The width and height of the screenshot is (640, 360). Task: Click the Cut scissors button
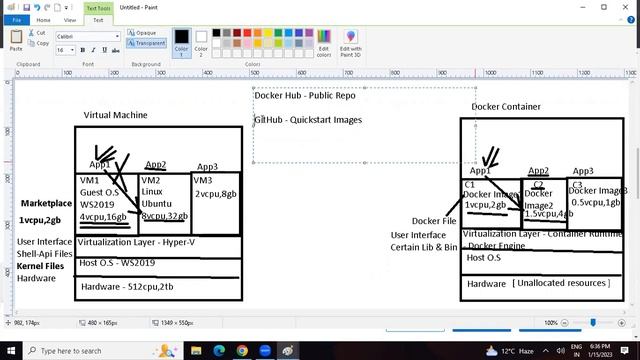pos(37,33)
